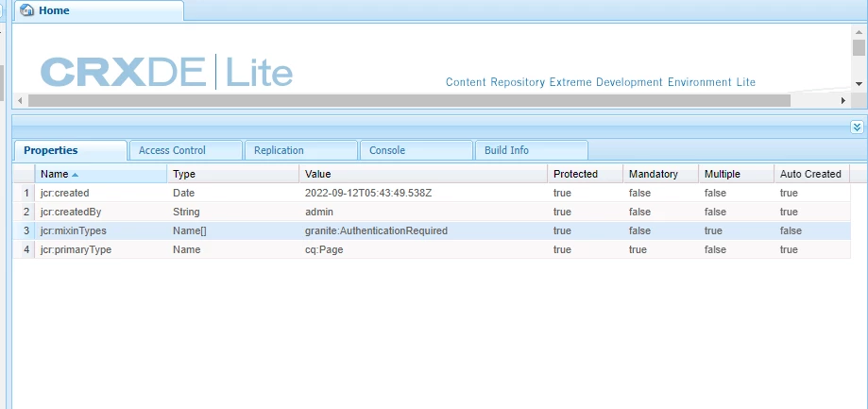
Task: Click the CRXDE Lite logo
Action: point(166,72)
